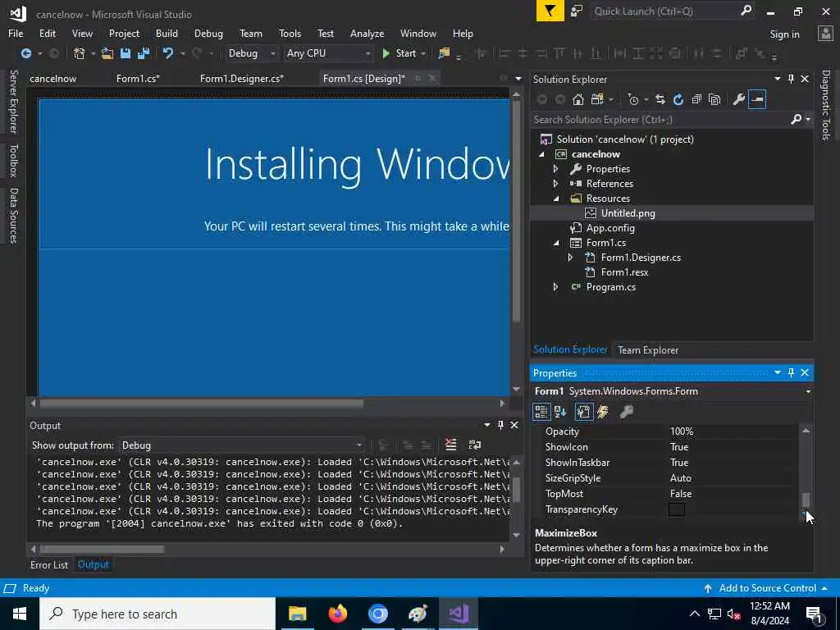The image size is (840, 630).
Task: Toggle Preview Selected Items in Solution Explorer
Action: 757,99
